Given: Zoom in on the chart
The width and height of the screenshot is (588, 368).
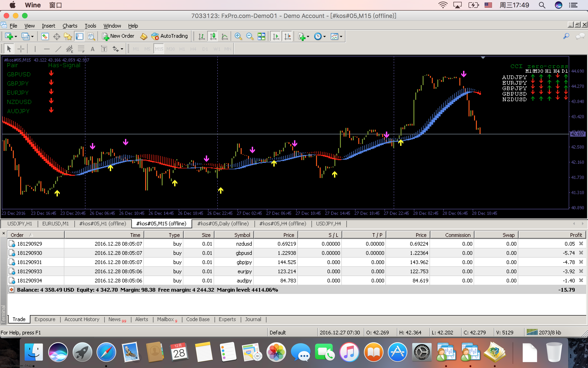Looking at the screenshot, I should click(x=238, y=36).
